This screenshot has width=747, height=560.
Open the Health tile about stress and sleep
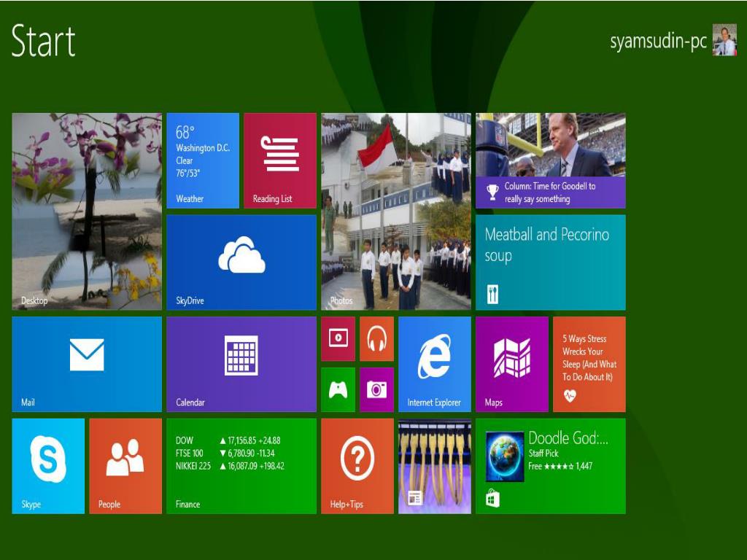click(589, 365)
